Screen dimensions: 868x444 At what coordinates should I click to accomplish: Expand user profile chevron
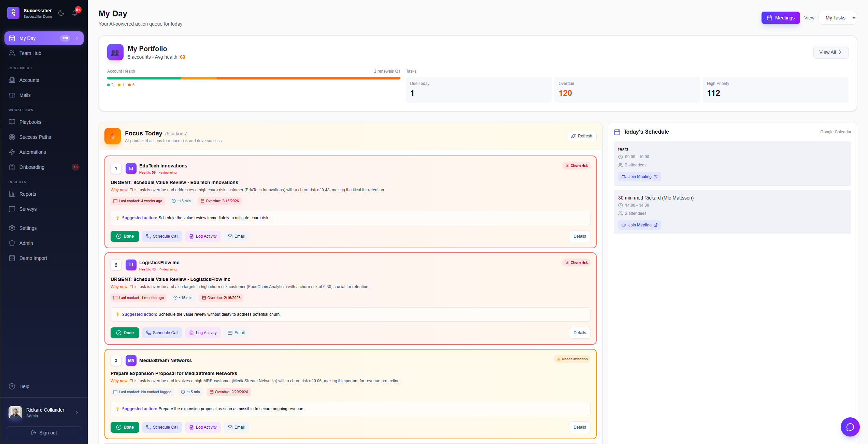point(77,413)
